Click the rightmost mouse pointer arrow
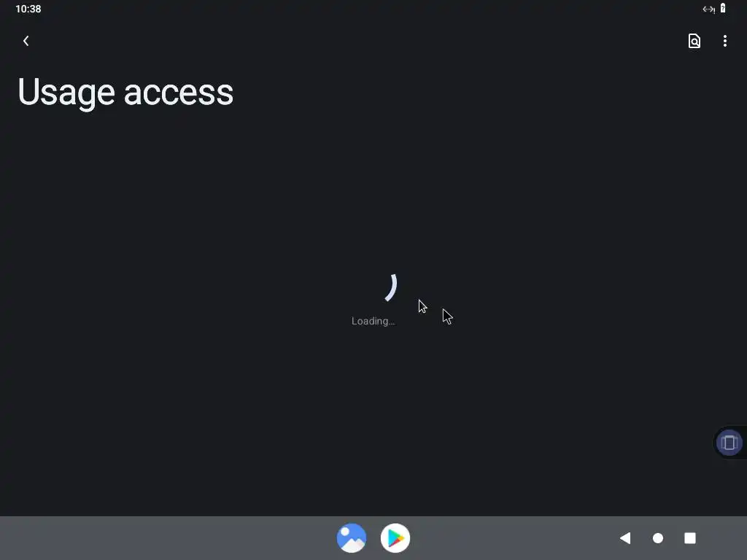Viewport: 747px width, 560px height. 447,316
